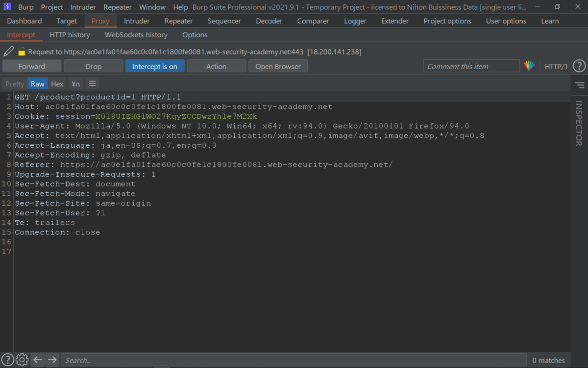Screen dimensions: 588x368
Task: Switch to the Dashboard tab
Action: point(24,21)
